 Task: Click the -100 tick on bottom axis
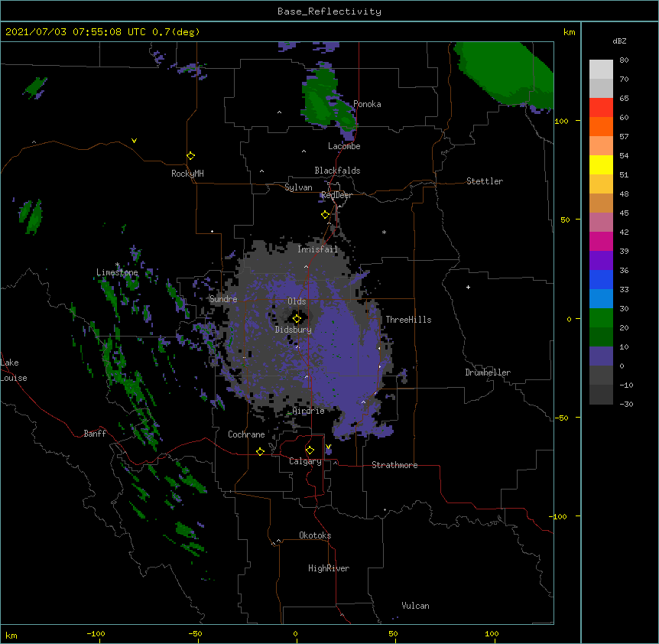point(96,633)
